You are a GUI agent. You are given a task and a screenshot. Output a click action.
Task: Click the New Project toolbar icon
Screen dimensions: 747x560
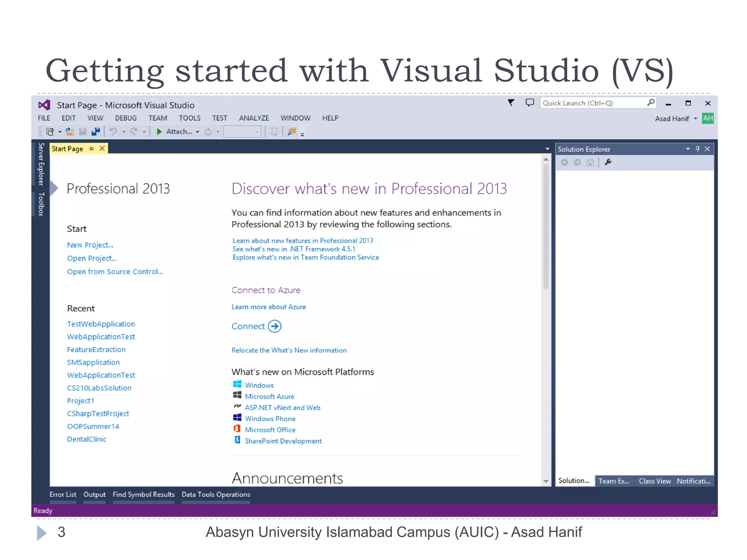[50, 132]
